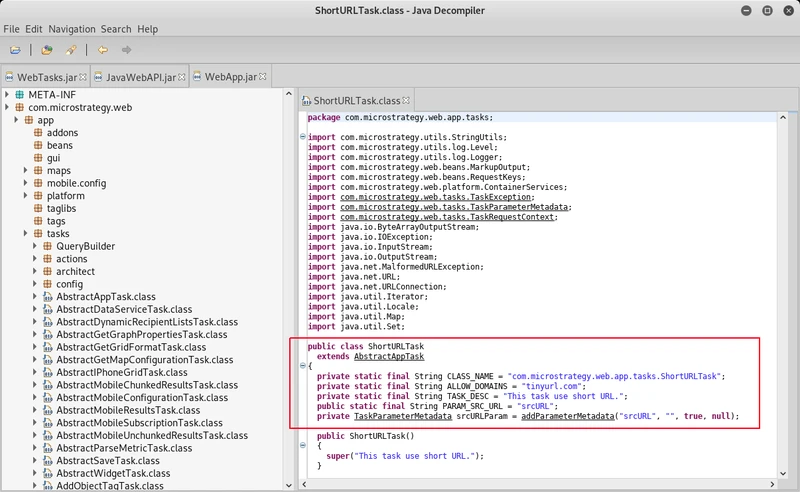Select the config package in the tree
Image resolution: width=800 pixels, height=492 pixels.
pyautogui.click(x=69, y=284)
